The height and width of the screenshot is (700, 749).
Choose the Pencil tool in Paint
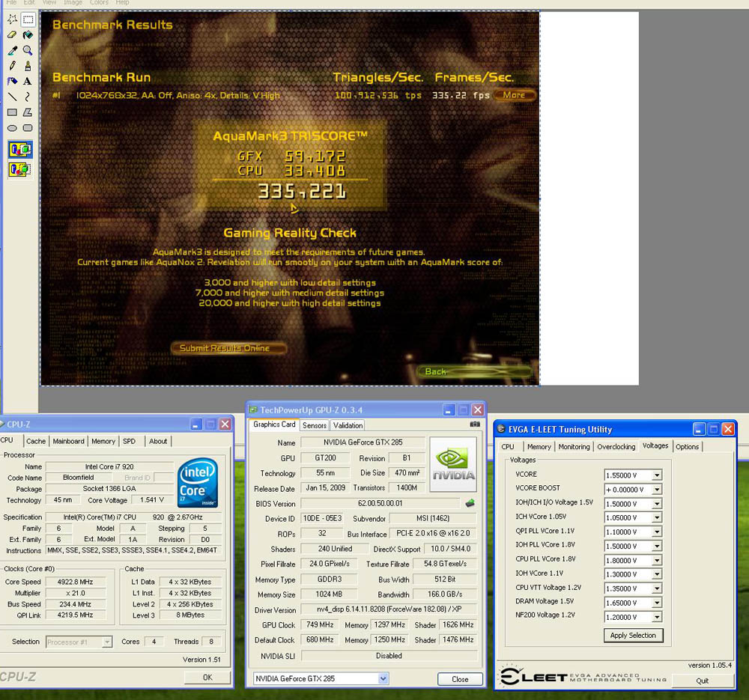(13, 66)
